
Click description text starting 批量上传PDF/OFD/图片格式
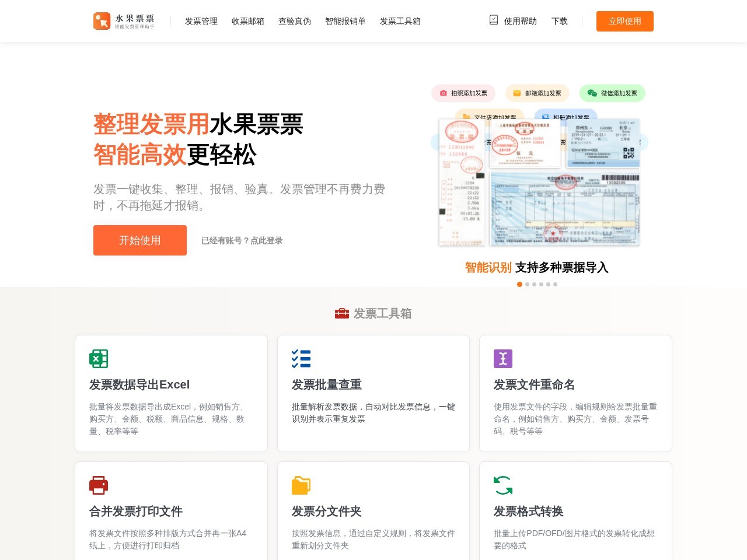[x=574, y=540]
